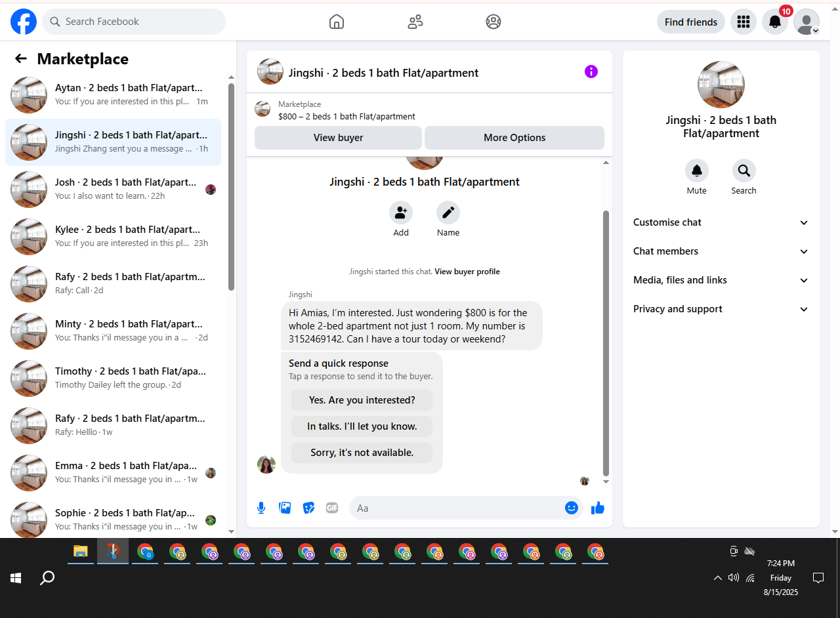Open the Josh conversation in the chat list
This screenshot has width=840, height=618.
click(113, 190)
